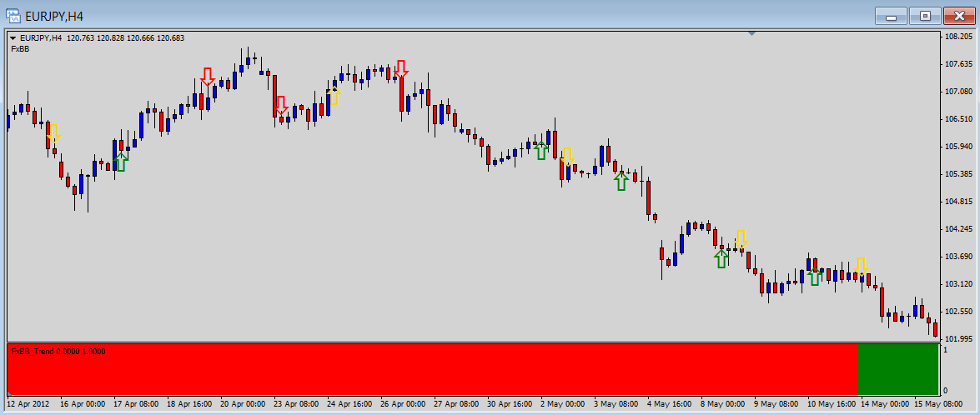The height and width of the screenshot is (415, 980).
Task: Click the 105.385 price level
Action: point(958,173)
